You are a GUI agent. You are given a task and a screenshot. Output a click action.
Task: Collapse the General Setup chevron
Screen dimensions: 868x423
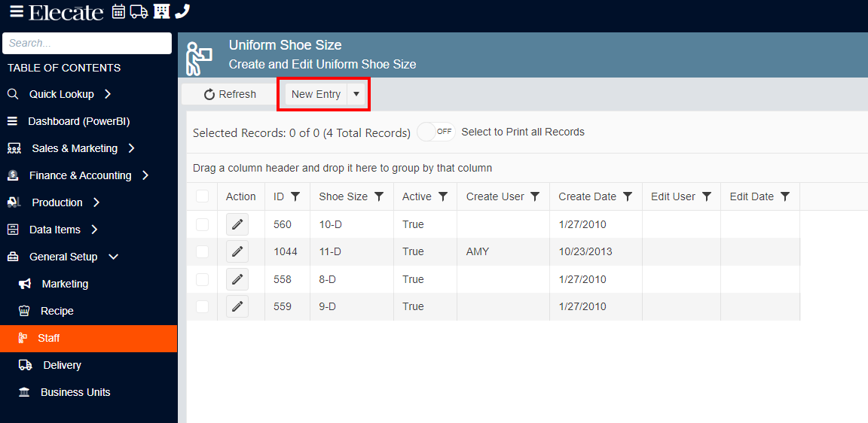click(x=113, y=257)
